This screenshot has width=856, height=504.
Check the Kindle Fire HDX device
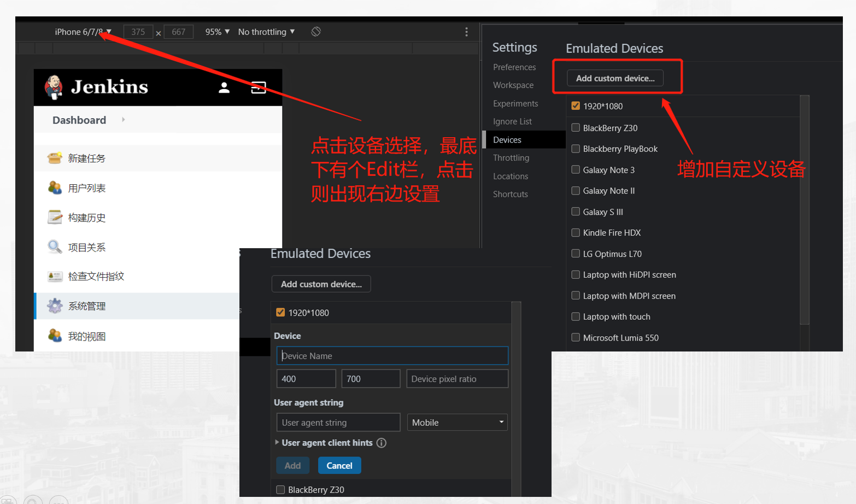[576, 233]
